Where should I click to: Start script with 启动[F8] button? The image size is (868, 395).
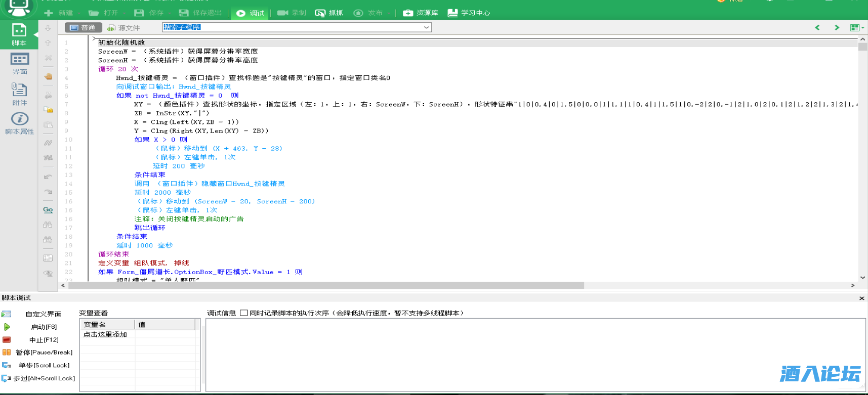(38, 327)
